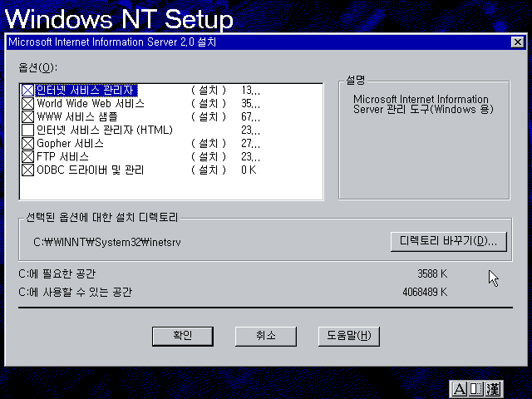Click the '35...' size of World Wide Web row
Viewport: 532px width, 399px height.
point(251,103)
